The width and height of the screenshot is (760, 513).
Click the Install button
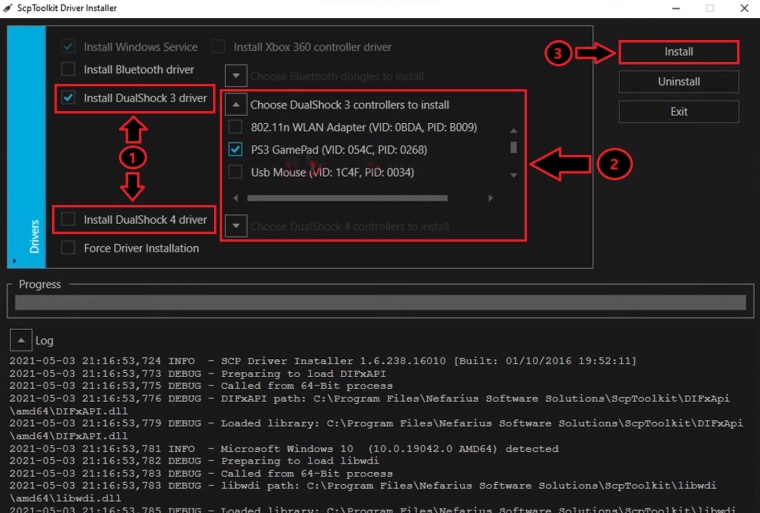(679, 52)
